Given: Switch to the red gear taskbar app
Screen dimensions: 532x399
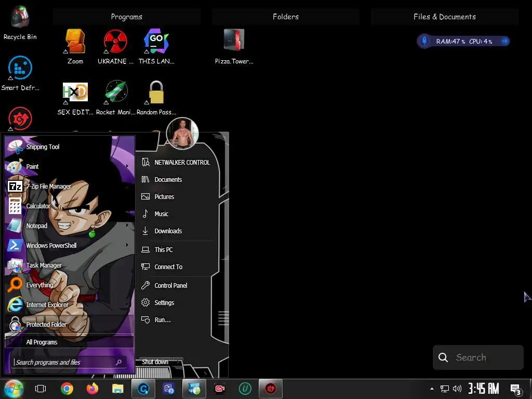Looking at the screenshot, I should click(x=270, y=389).
